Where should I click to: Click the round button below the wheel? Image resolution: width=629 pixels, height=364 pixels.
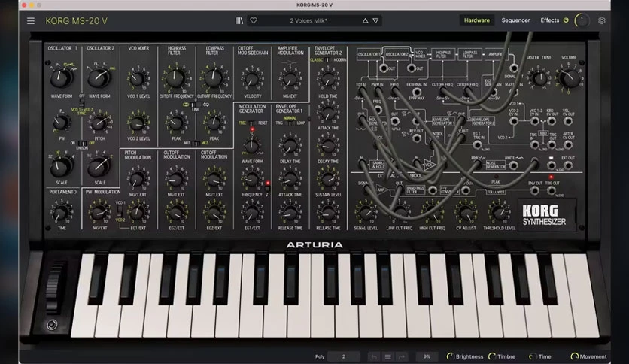click(52, 325)
